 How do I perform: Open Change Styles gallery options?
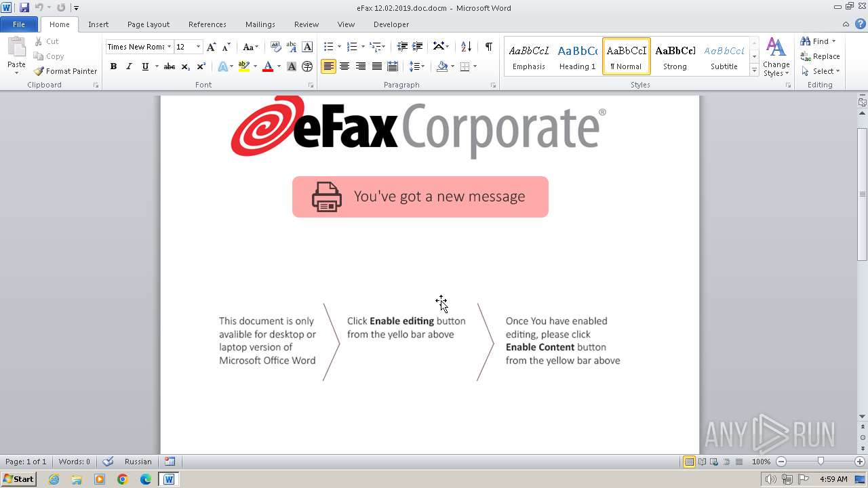776,57
